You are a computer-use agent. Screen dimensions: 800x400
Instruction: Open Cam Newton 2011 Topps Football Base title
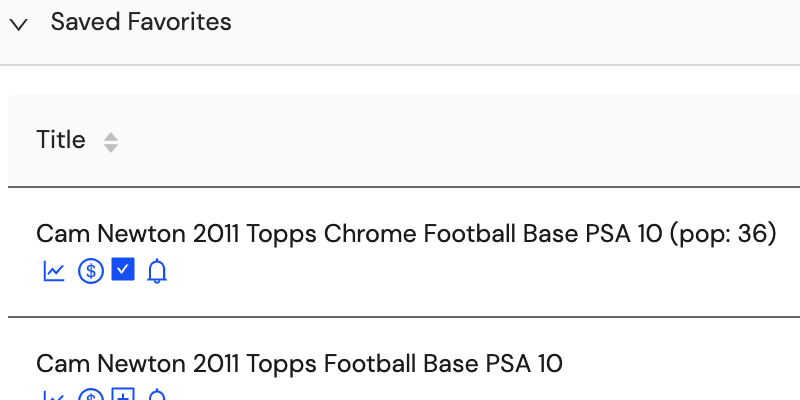click(299, 364)
